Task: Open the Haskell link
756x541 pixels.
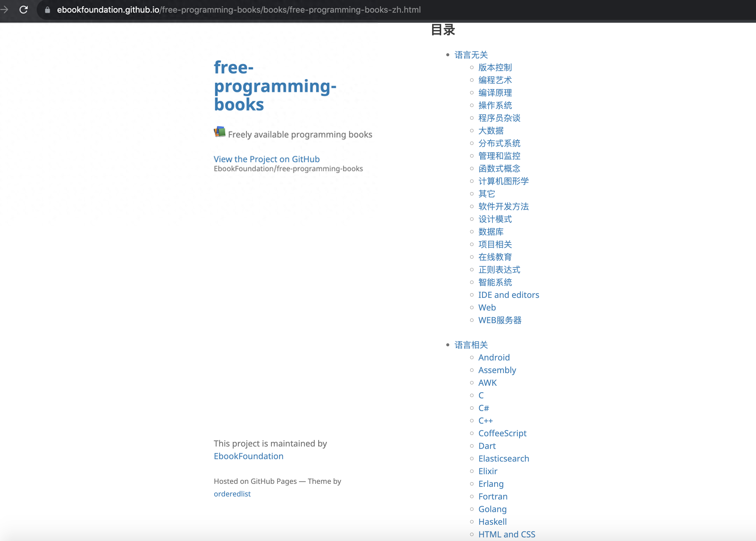Action: (x=492, y=522)
